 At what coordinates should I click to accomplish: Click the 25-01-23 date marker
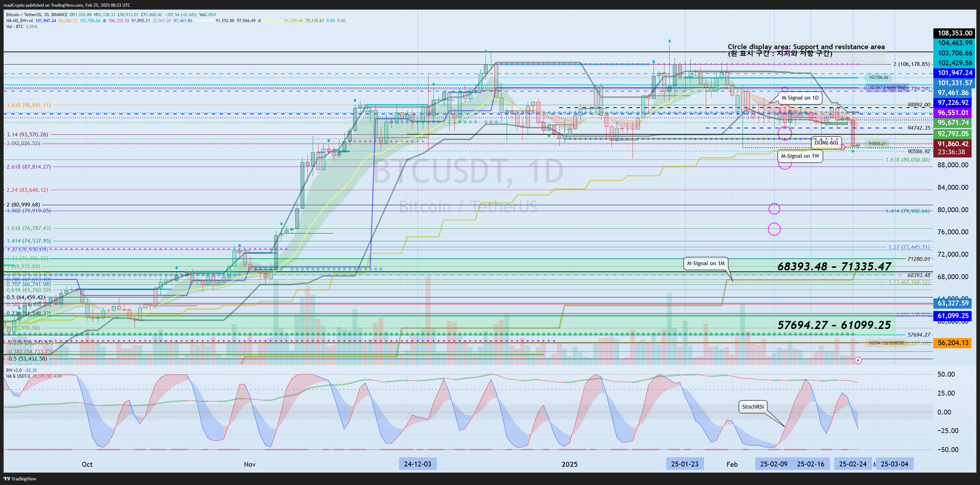tap(685, 464)
